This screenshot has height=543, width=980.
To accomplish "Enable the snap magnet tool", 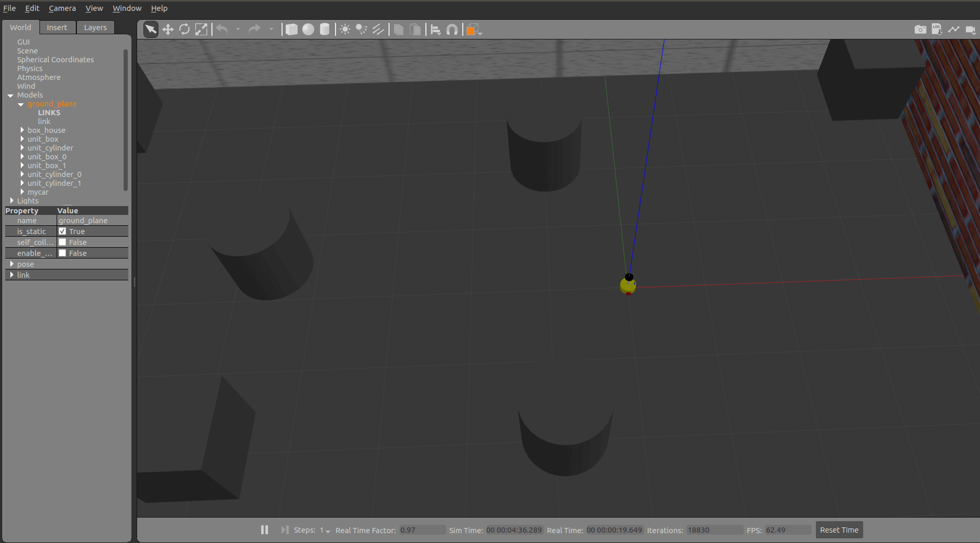I will 452,30.
